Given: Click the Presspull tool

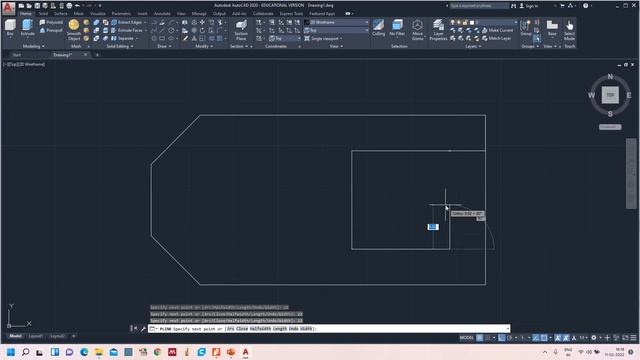Looking at the screenshot, I should 51,30.
